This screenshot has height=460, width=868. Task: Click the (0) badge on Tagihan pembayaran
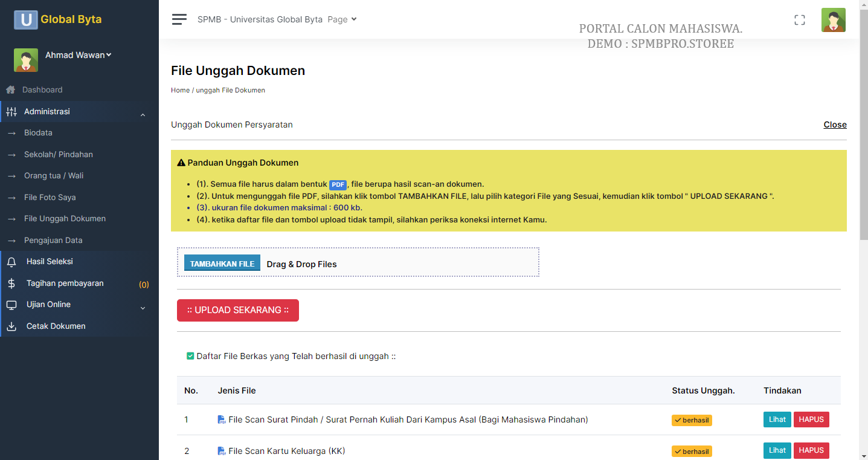tap(144, 285)
